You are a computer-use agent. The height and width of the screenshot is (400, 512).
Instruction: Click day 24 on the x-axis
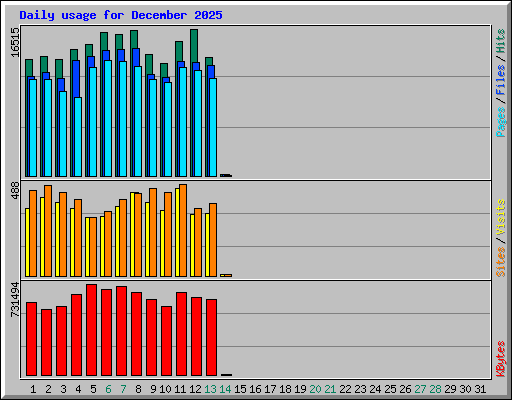pyautogui.click(x=375, y=389)
